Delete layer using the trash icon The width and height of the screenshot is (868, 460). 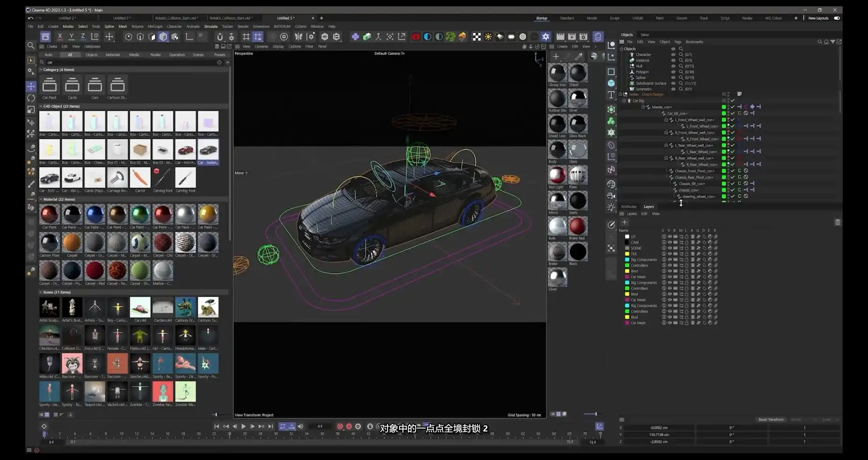(x=838, y=222)
